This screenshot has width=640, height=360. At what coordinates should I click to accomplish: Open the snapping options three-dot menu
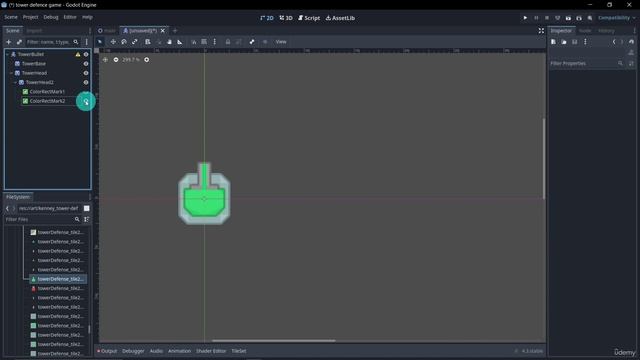click(x=215, y=42)
